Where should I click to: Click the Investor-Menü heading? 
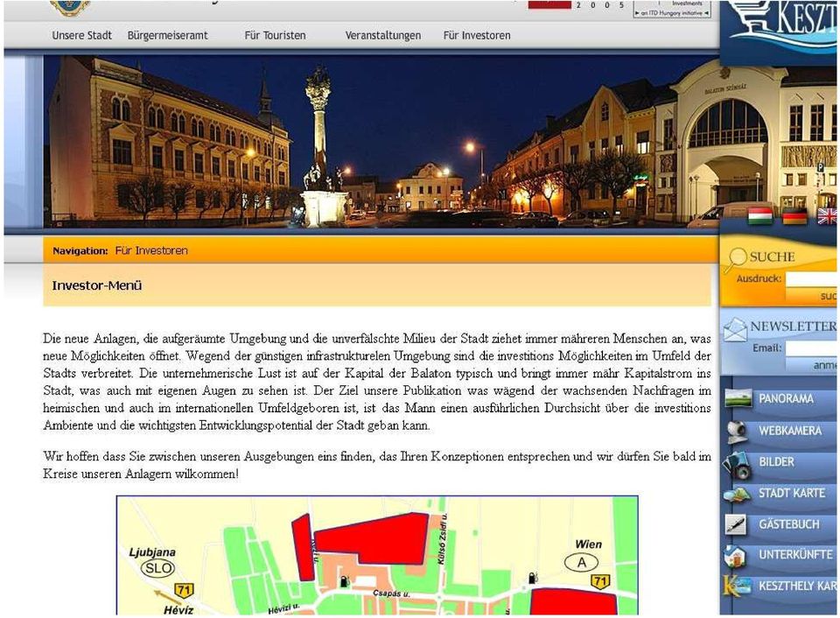(x=97, y=285)
